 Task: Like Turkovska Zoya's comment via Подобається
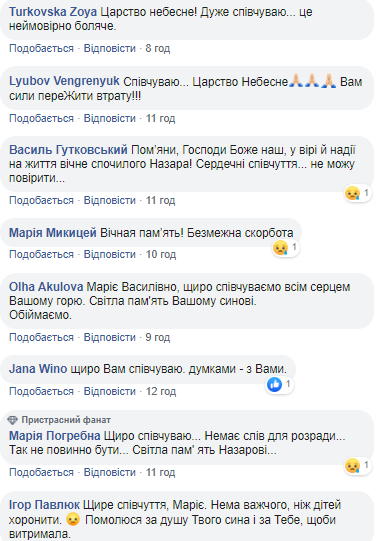pyautogui.click(x=41, y=48)
